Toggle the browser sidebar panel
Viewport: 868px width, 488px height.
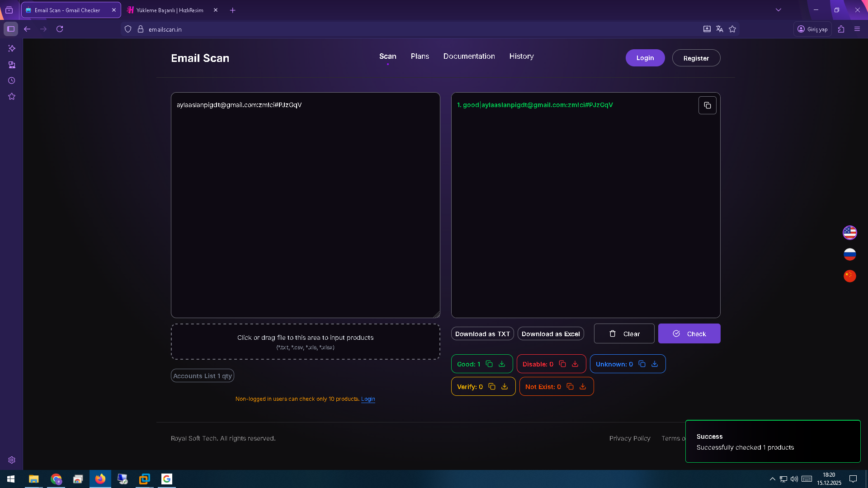click(x=11, y=29)
